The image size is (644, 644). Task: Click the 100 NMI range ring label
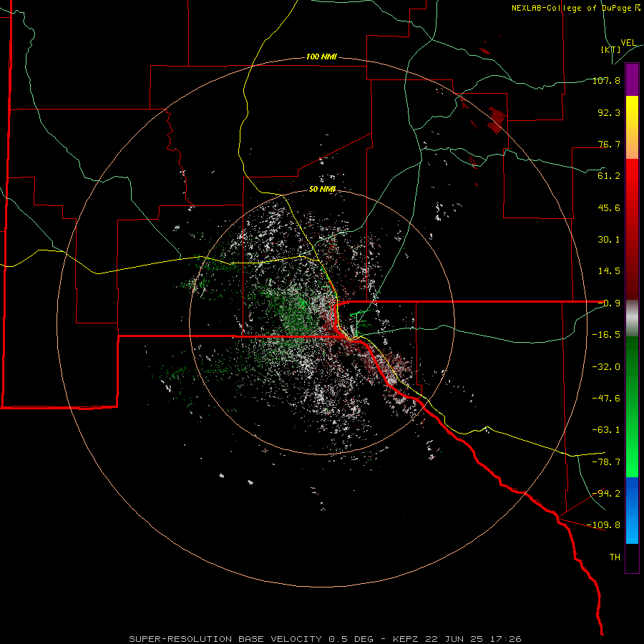(x=321, y=57)
